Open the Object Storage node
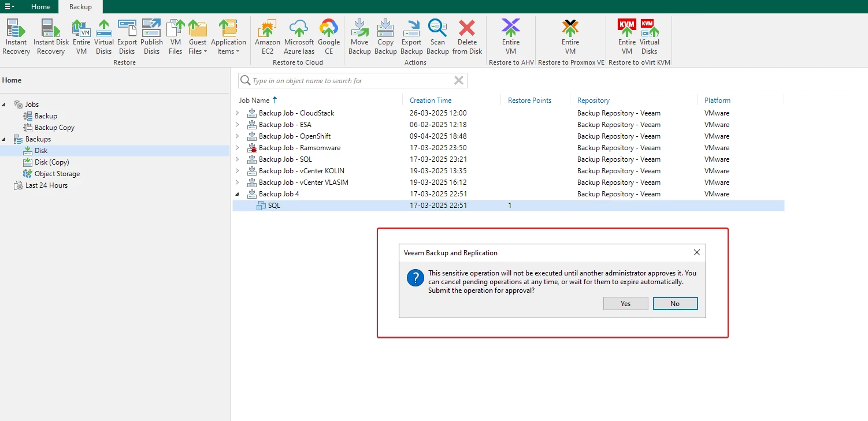 [57, 174]
